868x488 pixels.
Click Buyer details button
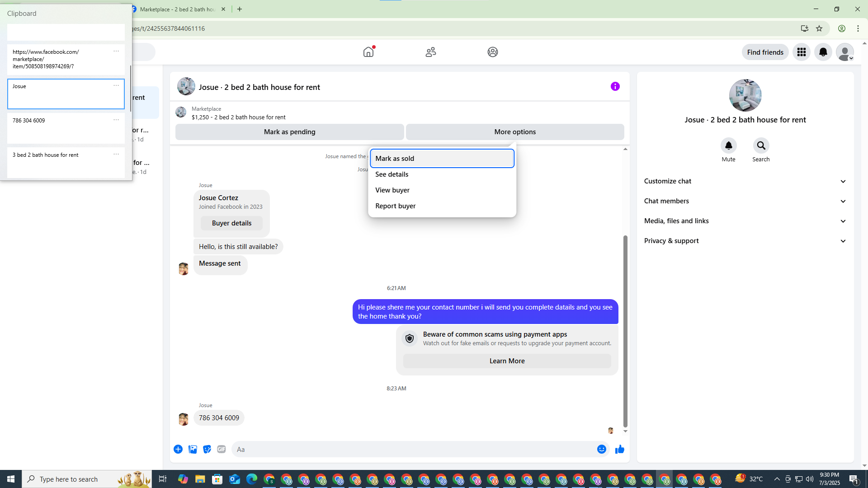pyautogui.click(x=231, y=223)
